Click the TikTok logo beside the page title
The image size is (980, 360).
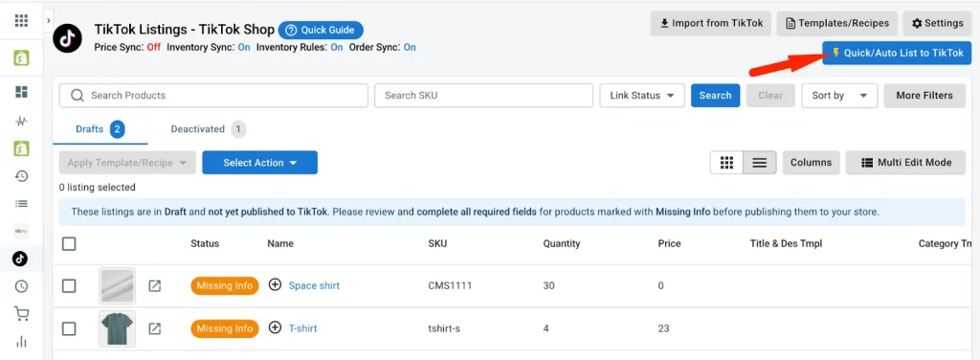point(68,38)
